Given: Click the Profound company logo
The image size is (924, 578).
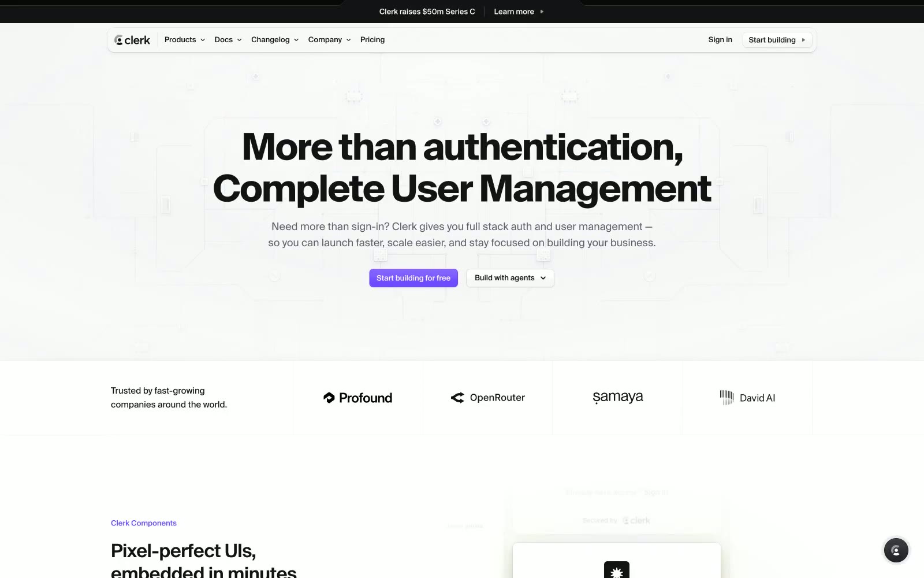Looking at the screenshot, I should point(357,398).
